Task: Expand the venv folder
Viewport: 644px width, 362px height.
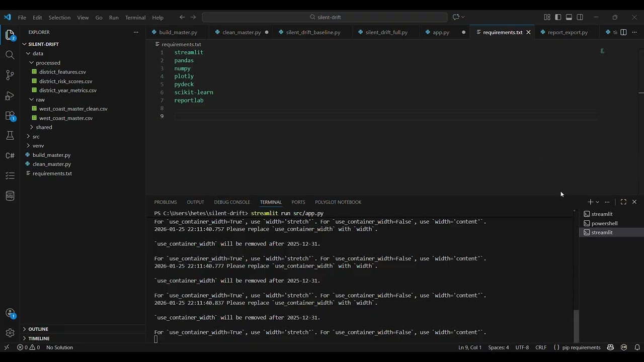Action: coord(38,146)
